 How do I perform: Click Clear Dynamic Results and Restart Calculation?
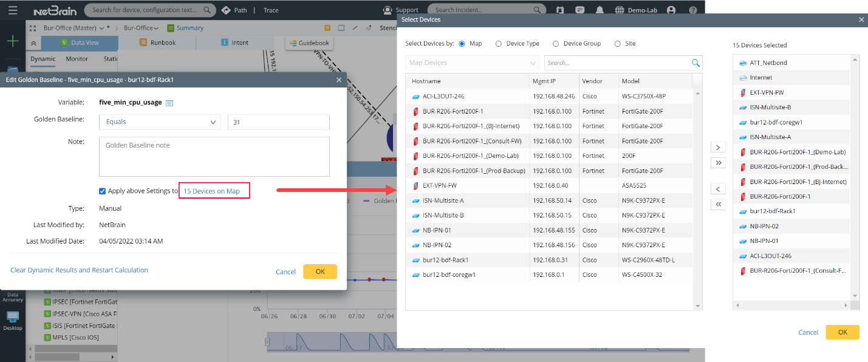coord(79,270)
